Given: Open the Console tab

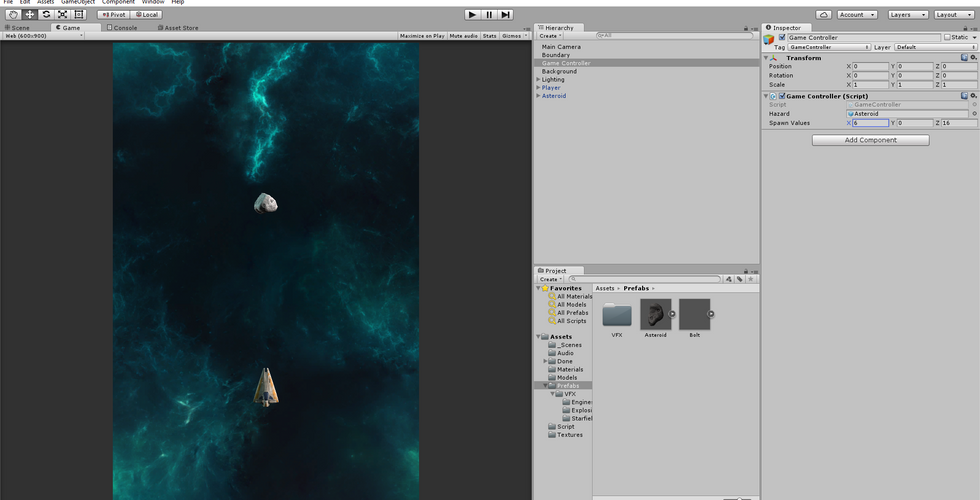Looking at the screenshot, I should [122, 28].
